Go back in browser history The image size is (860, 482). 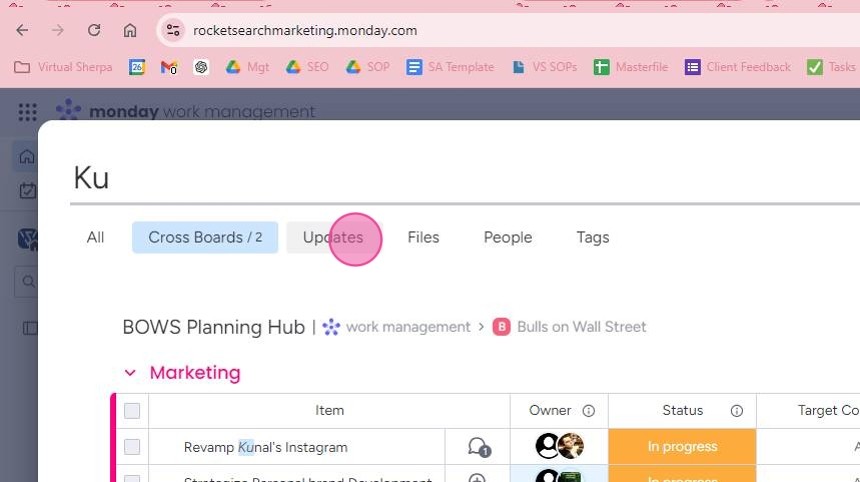point(22,30)
